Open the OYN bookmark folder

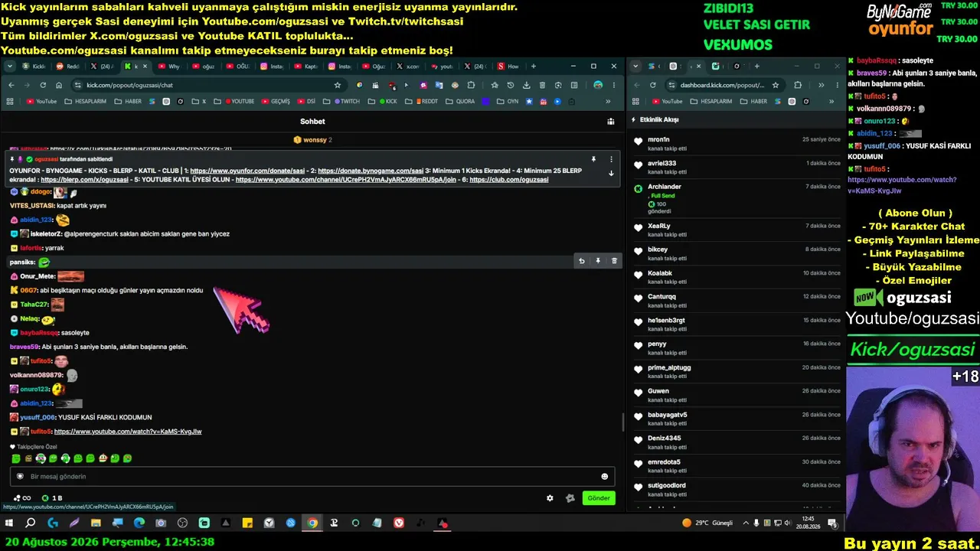tap(508, 101)
